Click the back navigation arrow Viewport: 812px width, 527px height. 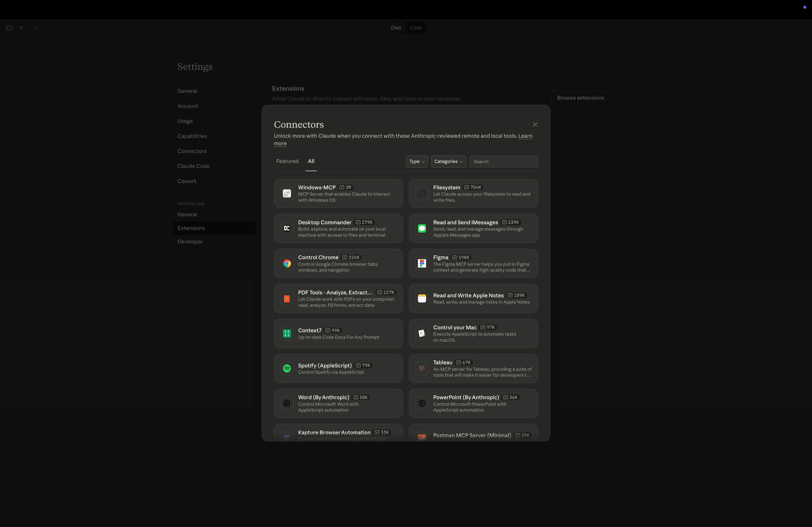coord(22,27)
